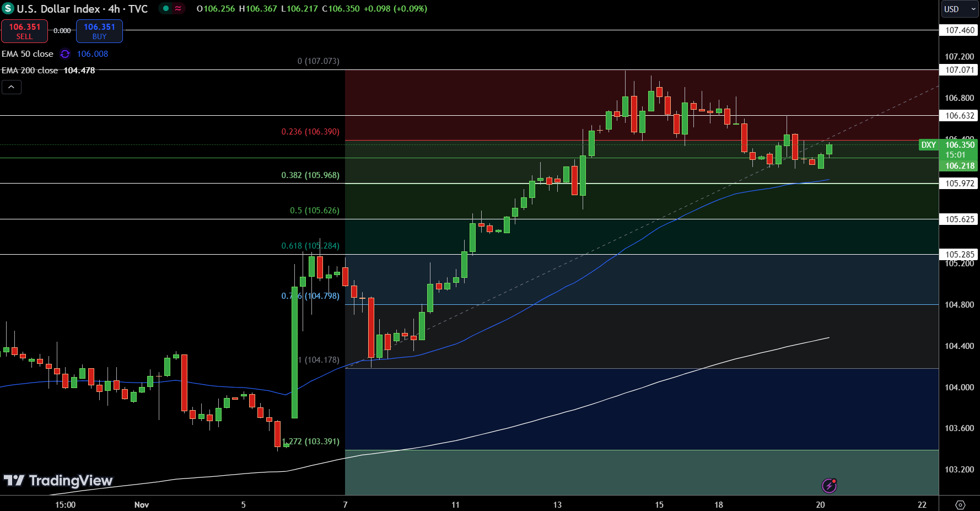This screenshot has width=980, height=511.
Task: Select the EMA 50 close indicator label
Action: [x=28, y=54]
